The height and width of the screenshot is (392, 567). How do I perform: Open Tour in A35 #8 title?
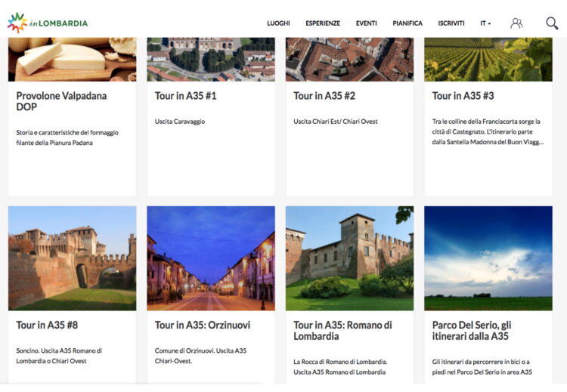pos(47,326)
